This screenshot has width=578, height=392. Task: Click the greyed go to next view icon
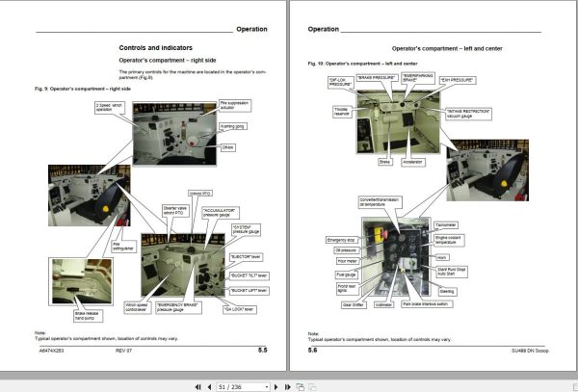[312, 387]
